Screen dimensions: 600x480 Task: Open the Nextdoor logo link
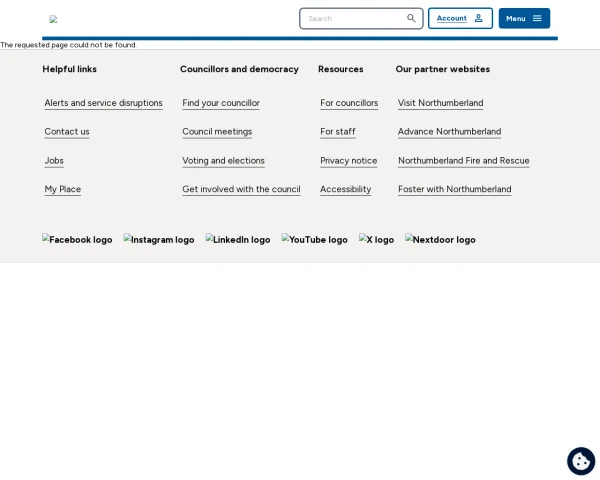tap(440, 240)
